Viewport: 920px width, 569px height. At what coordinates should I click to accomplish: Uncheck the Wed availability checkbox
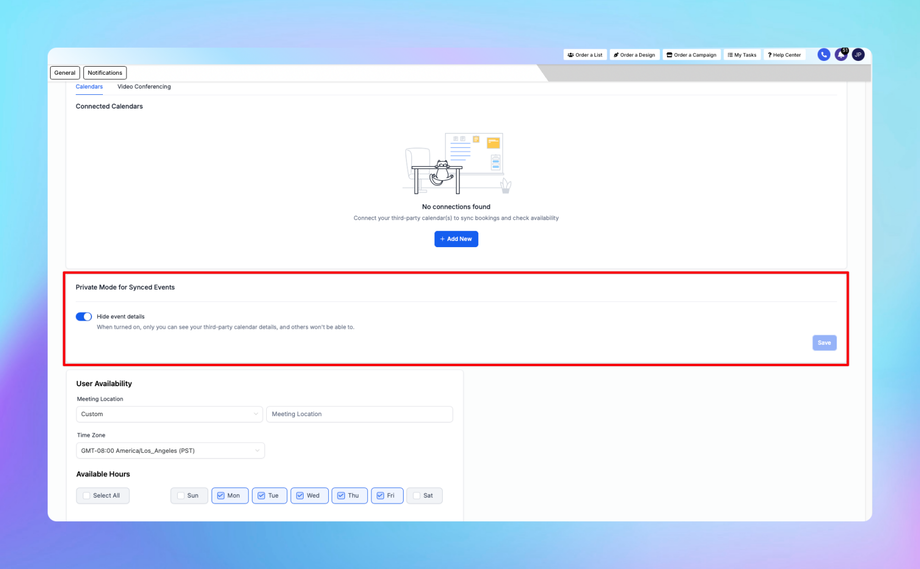pos(300,496)
